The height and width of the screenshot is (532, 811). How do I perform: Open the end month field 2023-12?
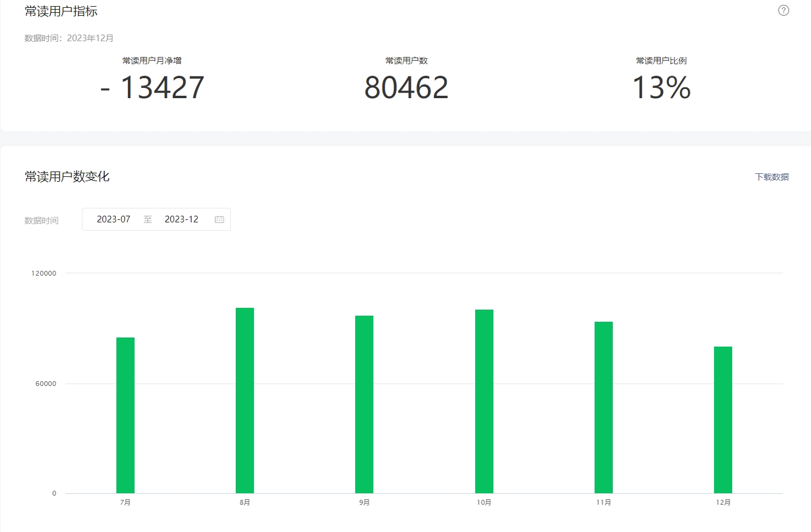pos(181,219)
